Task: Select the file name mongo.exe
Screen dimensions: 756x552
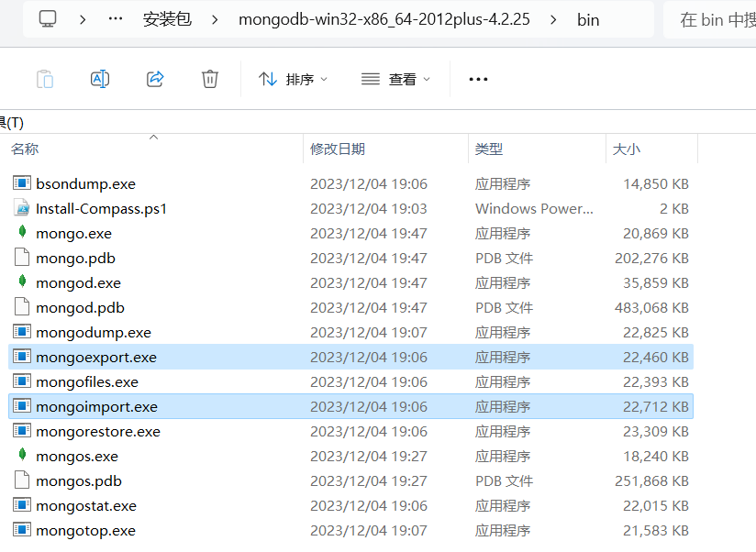Action: point(73,234)
